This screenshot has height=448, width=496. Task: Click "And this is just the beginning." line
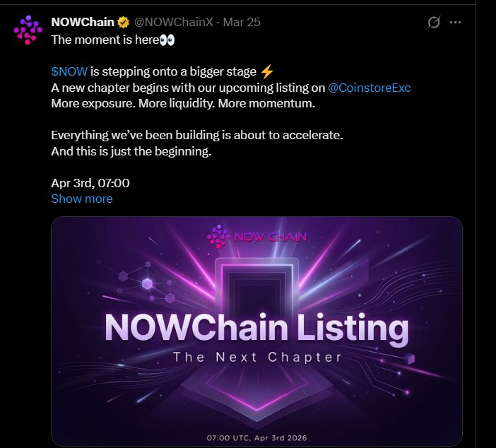coord(132,151)
